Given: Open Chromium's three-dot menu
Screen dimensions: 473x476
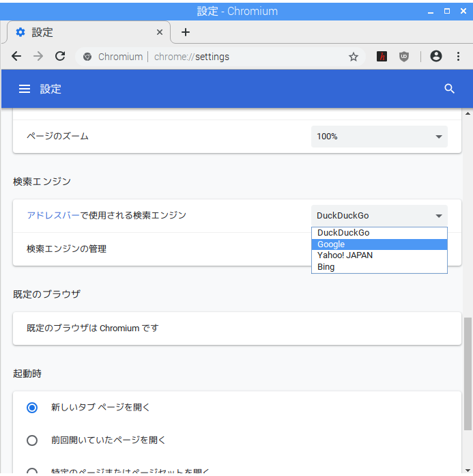Looking at the screenshot, I should click(x=458, y=57).
